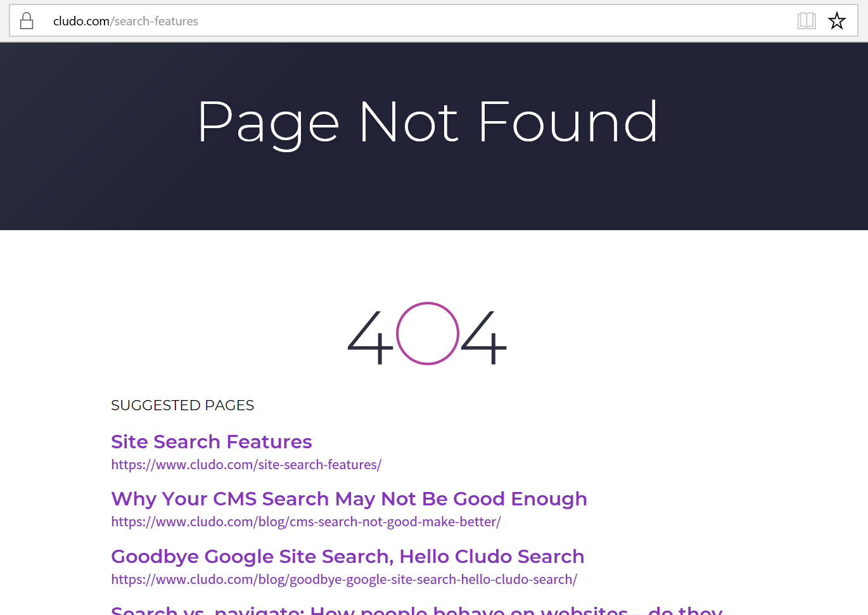Image resolution: width=868 pixels, height=615 pixels.
Task: Click the goodbye-google-site-search blog URL
Action: 343,579
